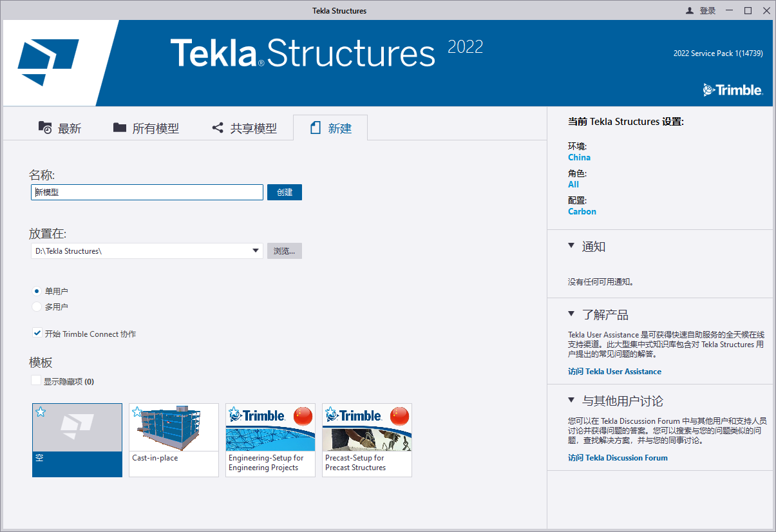The width and height of the screenshot is (776, 532).
Task: Select the 多用户 radio button
Action: (37, 306)
